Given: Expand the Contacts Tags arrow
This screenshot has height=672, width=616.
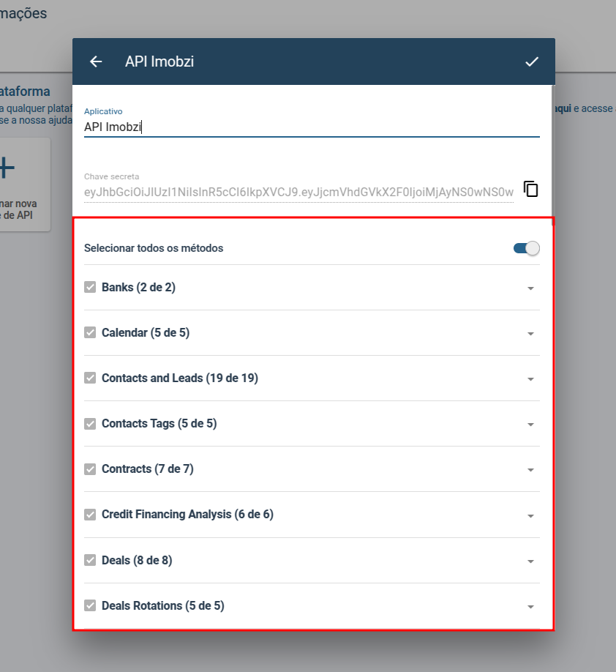Looking at the screenshot, I should pyautogui.click(x=530, y=425).
